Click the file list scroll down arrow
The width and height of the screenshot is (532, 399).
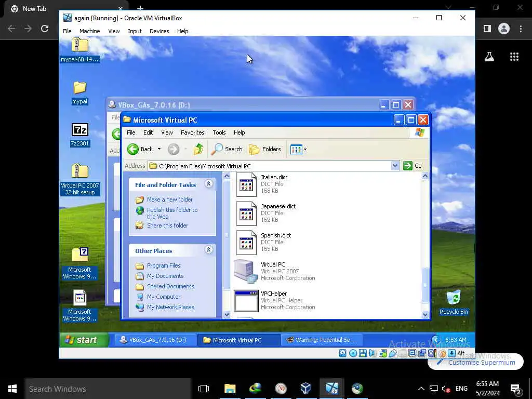pos(425,314)
